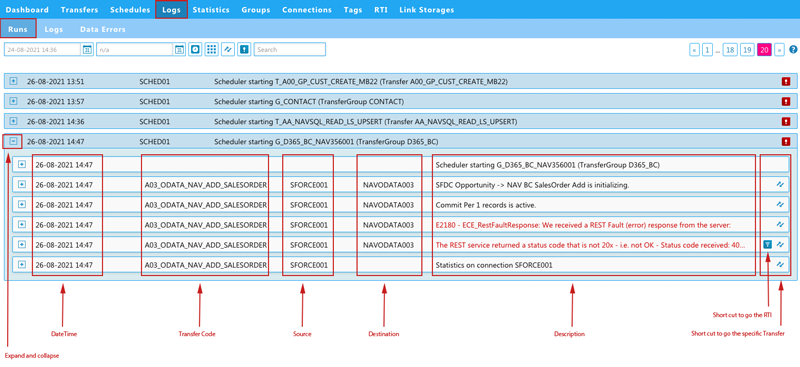Click error icon on G_D365_BC_NAV356001 run
This screenshot has height=367, width=800.
coord(786,141)
